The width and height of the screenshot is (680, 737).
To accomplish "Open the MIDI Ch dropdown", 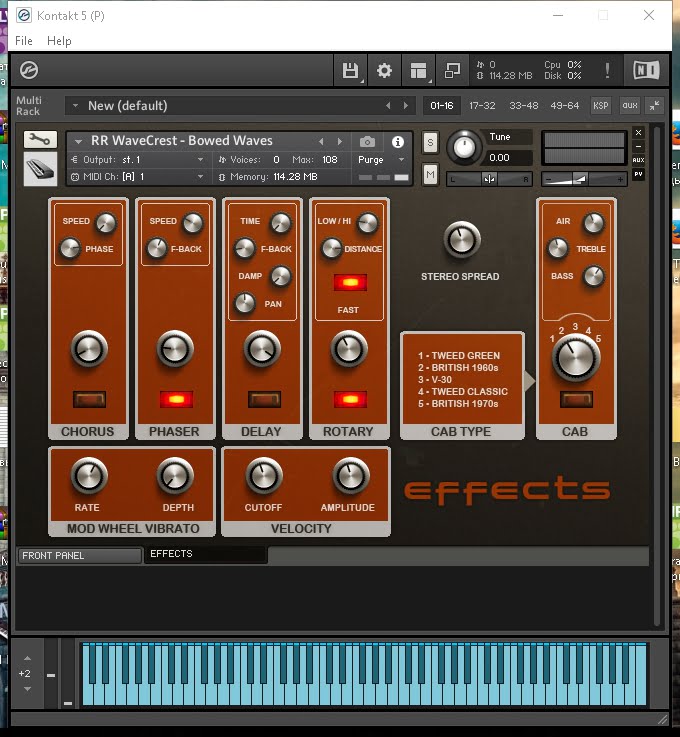I will click(x=138, y=177).
